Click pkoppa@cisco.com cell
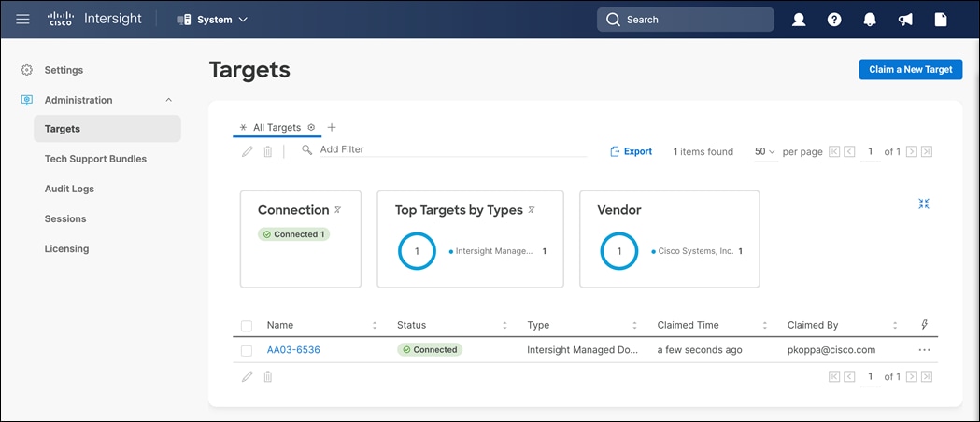This screenshot has width=980, height=422. [831, 349]
